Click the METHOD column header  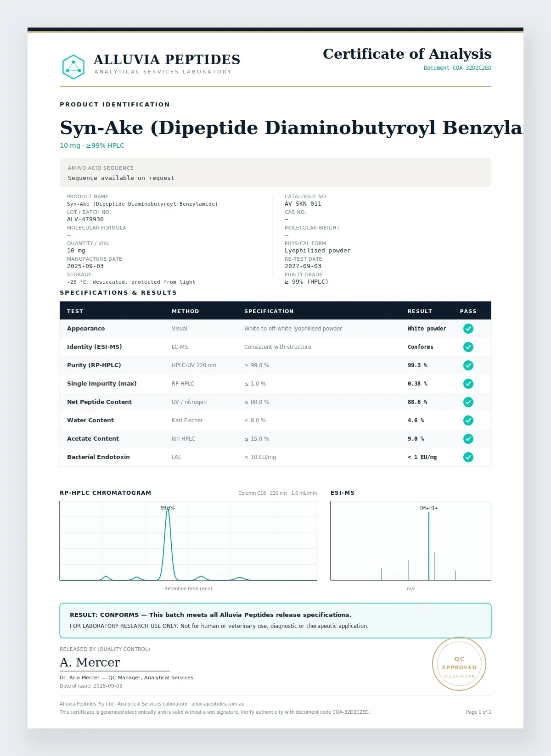[x=186, y=311]
